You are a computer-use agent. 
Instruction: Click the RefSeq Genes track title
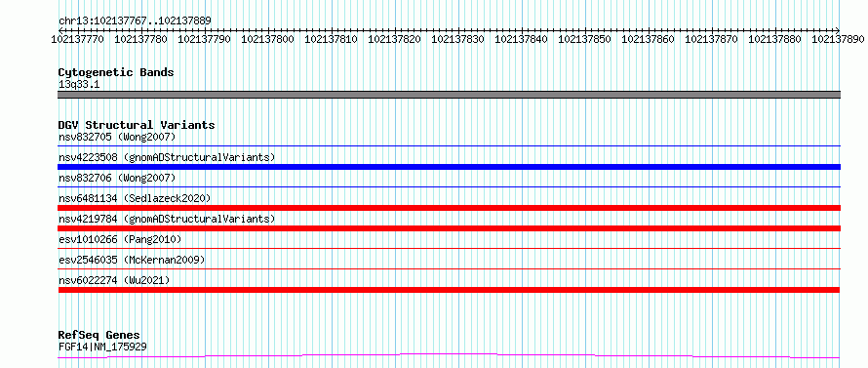click(x=99, y=336)
